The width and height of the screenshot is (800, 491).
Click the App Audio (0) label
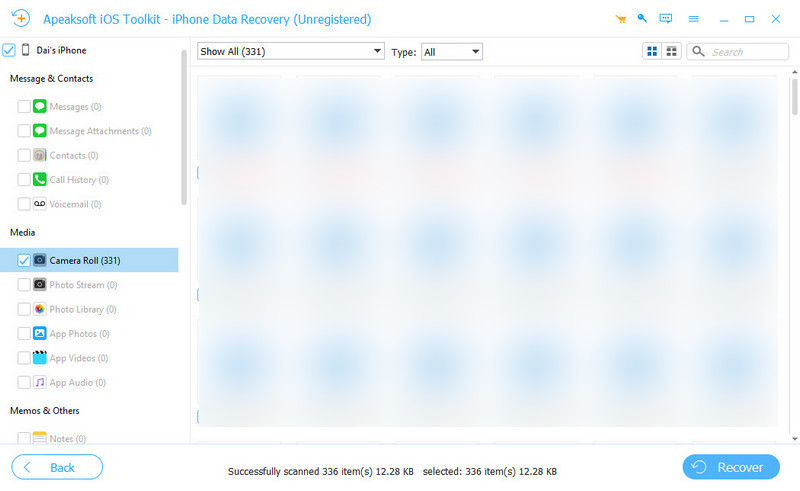tap(78, 382)
